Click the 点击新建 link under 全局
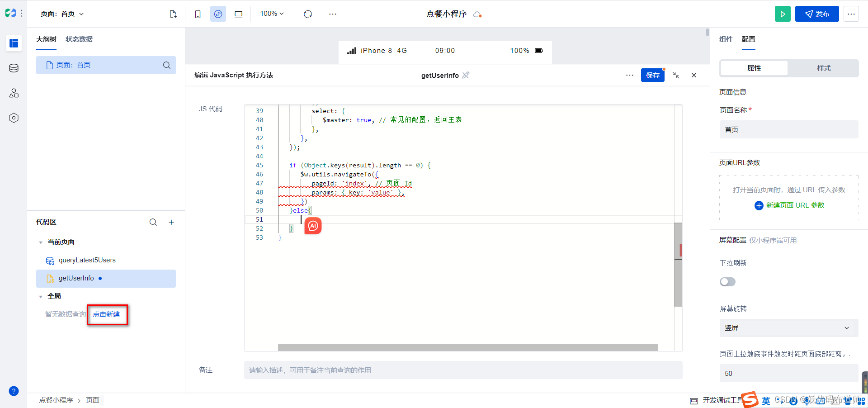 (107, 314)
